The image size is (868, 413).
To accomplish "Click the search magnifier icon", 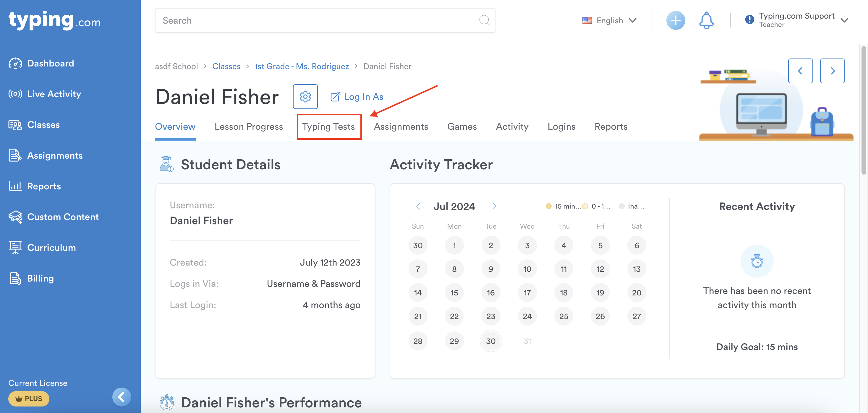I will coord(484,21).
